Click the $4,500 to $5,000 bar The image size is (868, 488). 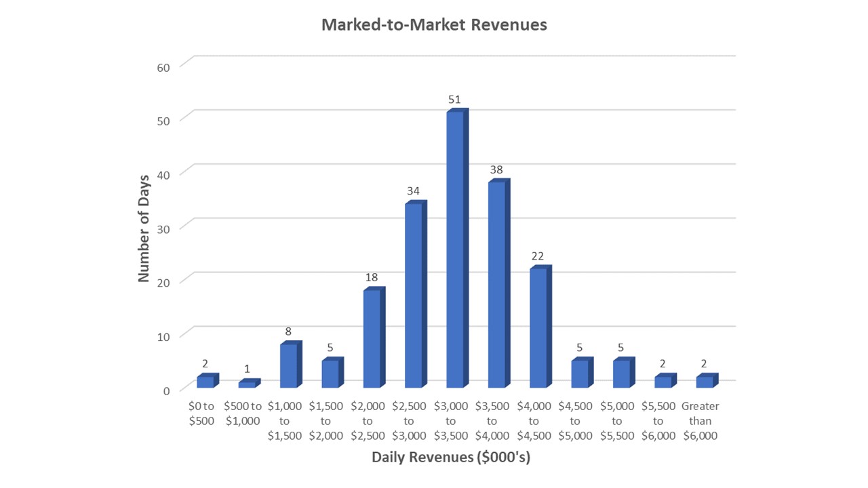580,373
